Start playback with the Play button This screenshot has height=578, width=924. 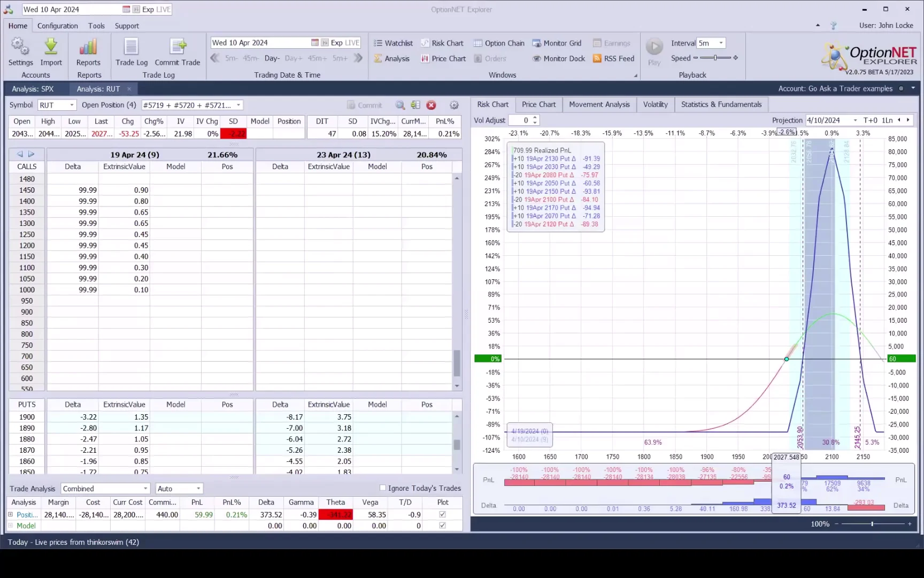(654, 51)
